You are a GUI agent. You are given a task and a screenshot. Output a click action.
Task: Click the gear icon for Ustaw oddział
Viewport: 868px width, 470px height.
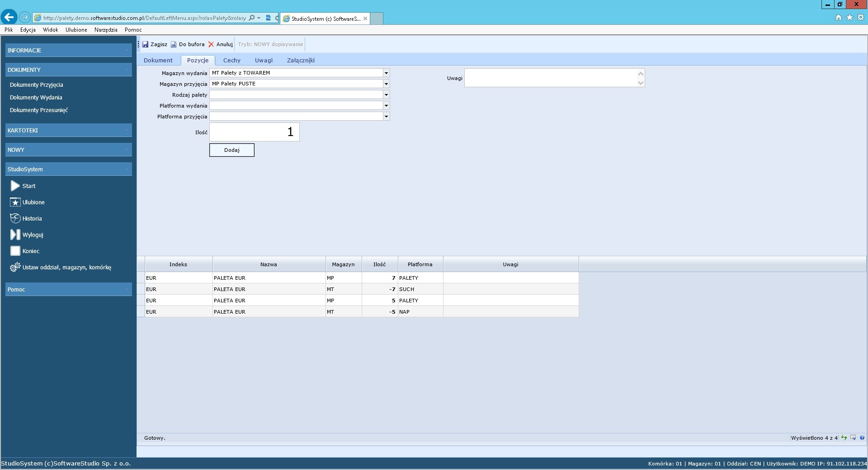[15, 267]
